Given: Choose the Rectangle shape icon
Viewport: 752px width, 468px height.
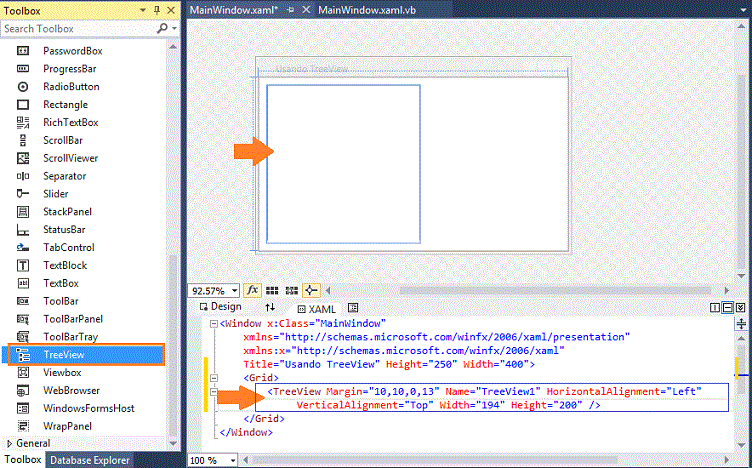Looking at the screenshot, I should (23, 105).
